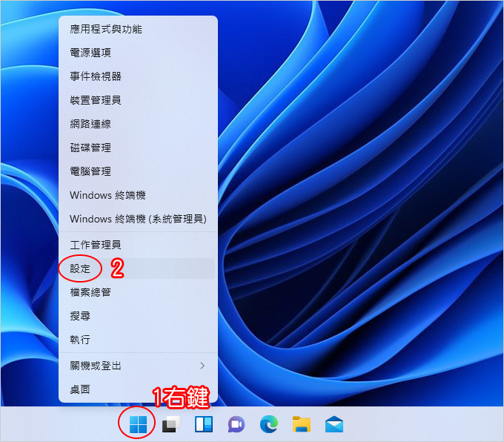
Task: Launch the Teams Chat taskbar icon
Action: click(x=236, y=424)
